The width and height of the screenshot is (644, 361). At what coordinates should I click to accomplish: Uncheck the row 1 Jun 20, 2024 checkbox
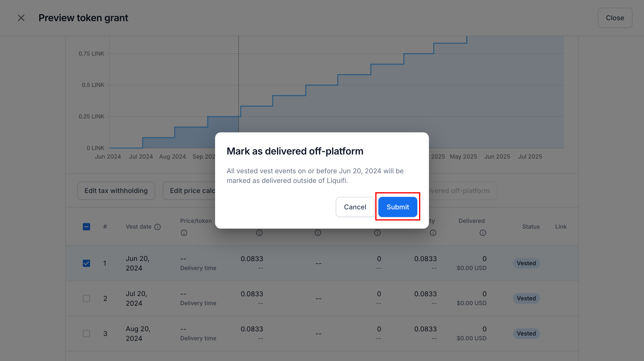click(x=86, y=263)
